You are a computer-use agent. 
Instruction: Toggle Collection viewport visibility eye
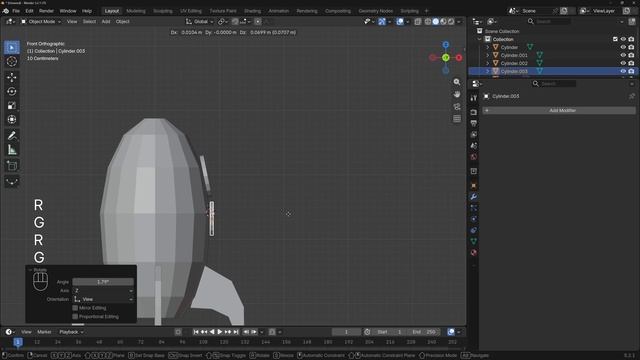tap(623, 39)
